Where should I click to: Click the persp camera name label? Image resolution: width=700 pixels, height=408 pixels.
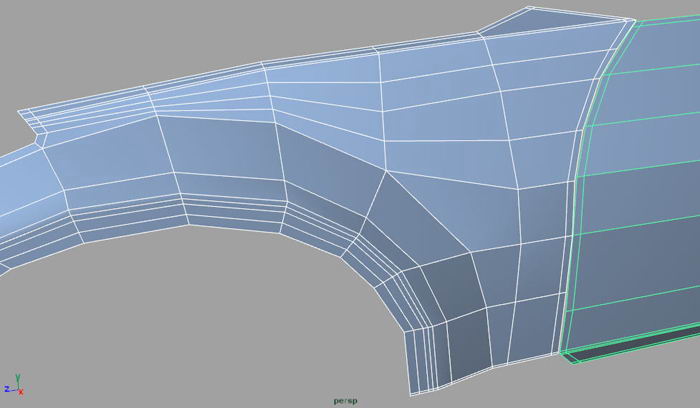pyautogui.click(x=346, y=401)
